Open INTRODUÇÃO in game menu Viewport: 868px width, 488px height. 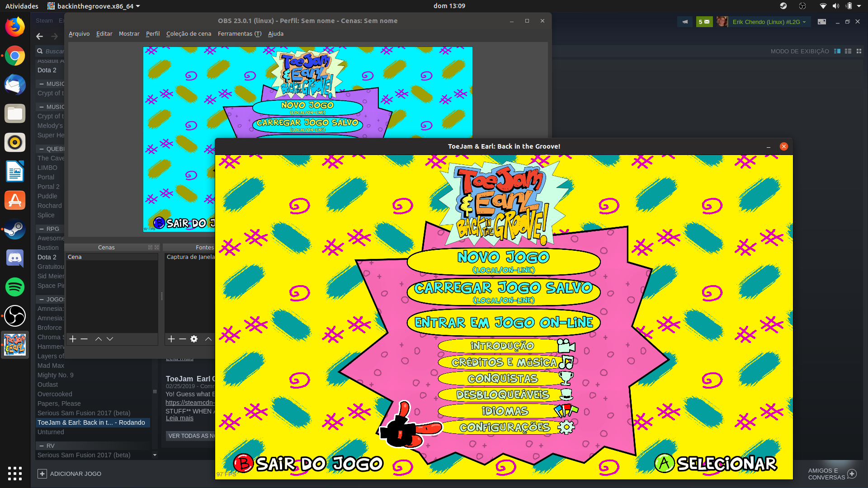[506, 346]
